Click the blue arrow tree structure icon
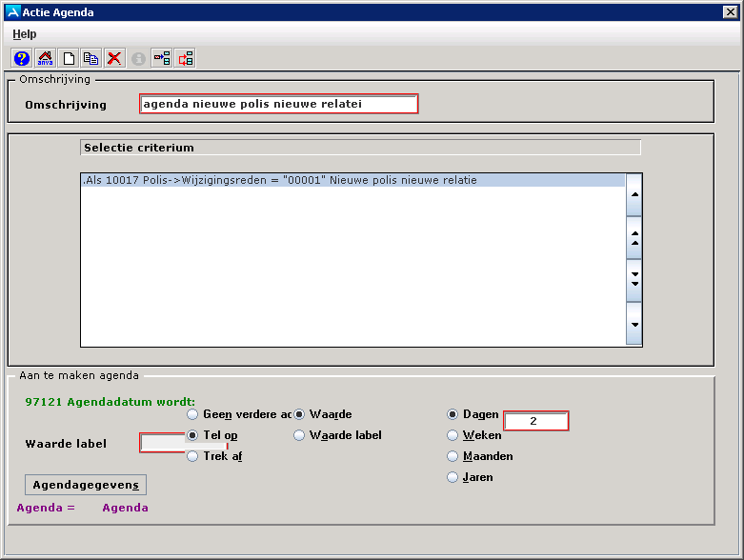The image size is (744, 560). tap(162, 58)
